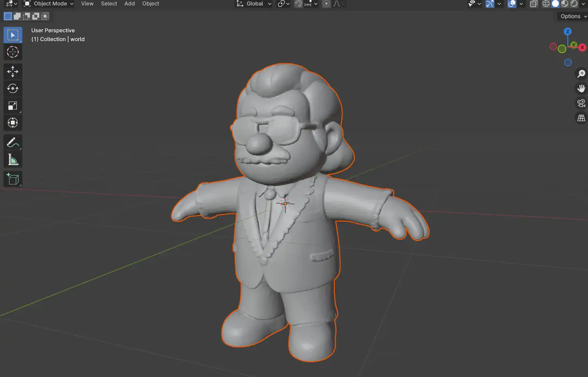
Task: Click the Zoom view magnifier icon
Action: click(581, 74)
